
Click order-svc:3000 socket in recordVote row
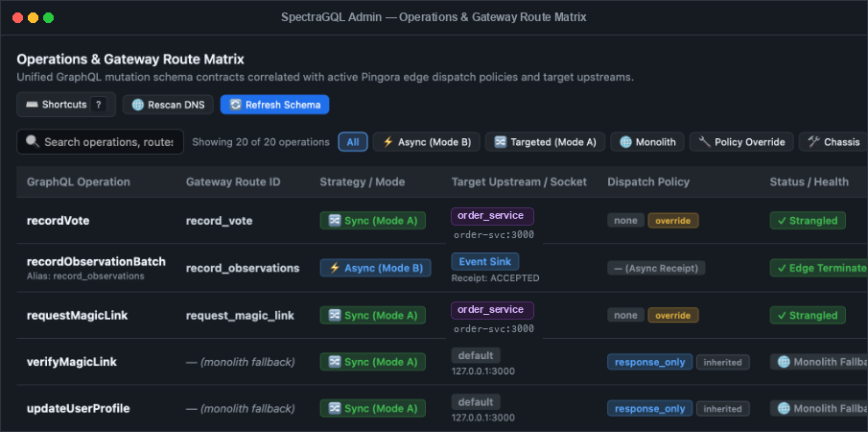(x=494, y=235)
